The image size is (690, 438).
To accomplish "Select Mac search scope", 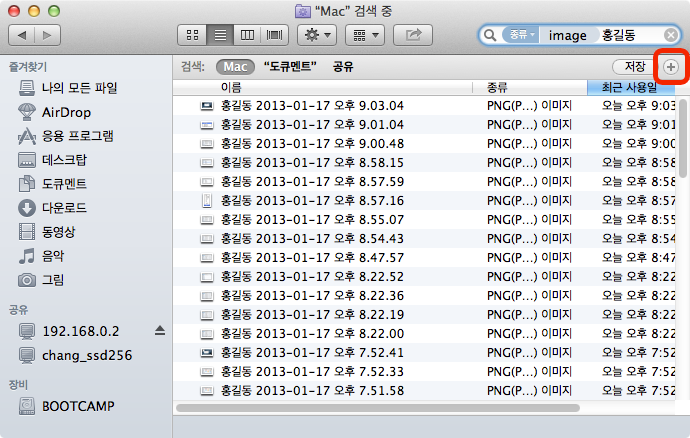I will click(x=235, y=67).
